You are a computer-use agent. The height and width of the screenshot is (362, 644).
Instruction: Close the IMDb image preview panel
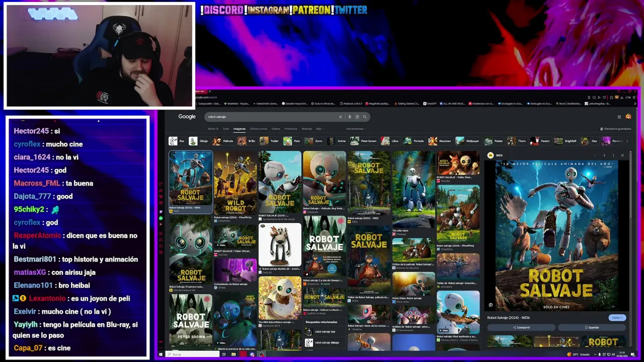(622, 155)
